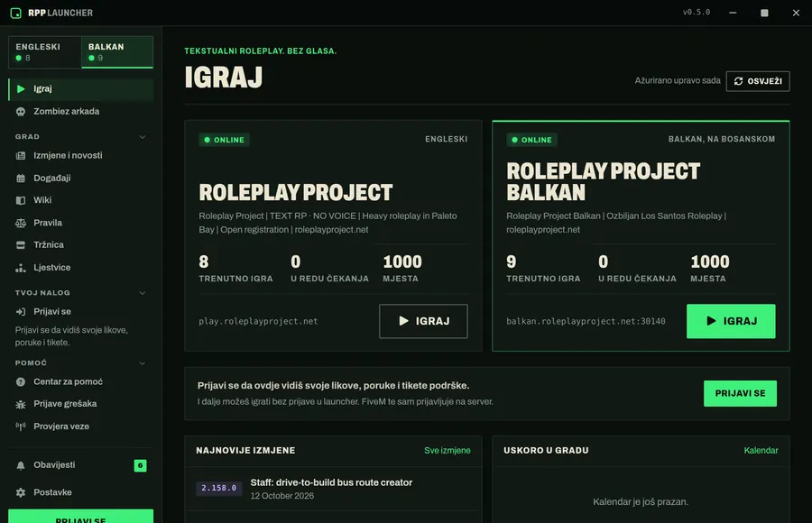812x523 pixels.
Task: Click ONLINE status badge on Balkan card
Action: (x=531, y=141)
